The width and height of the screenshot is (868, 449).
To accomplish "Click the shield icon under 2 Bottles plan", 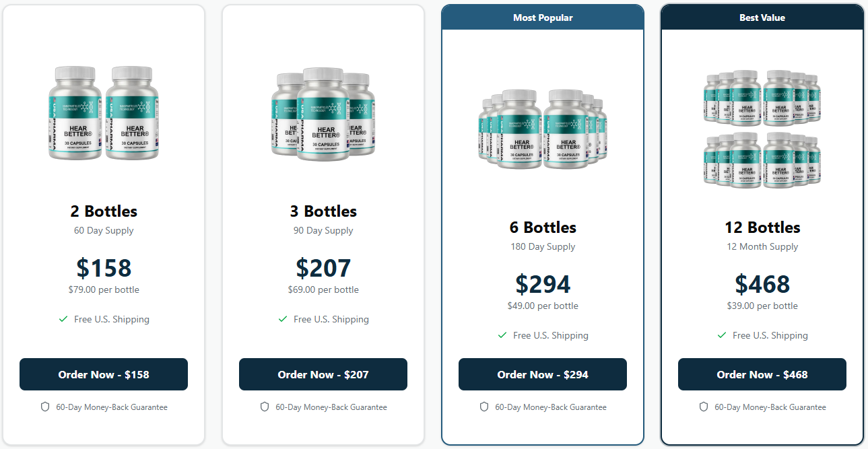I will pos(44,407).
